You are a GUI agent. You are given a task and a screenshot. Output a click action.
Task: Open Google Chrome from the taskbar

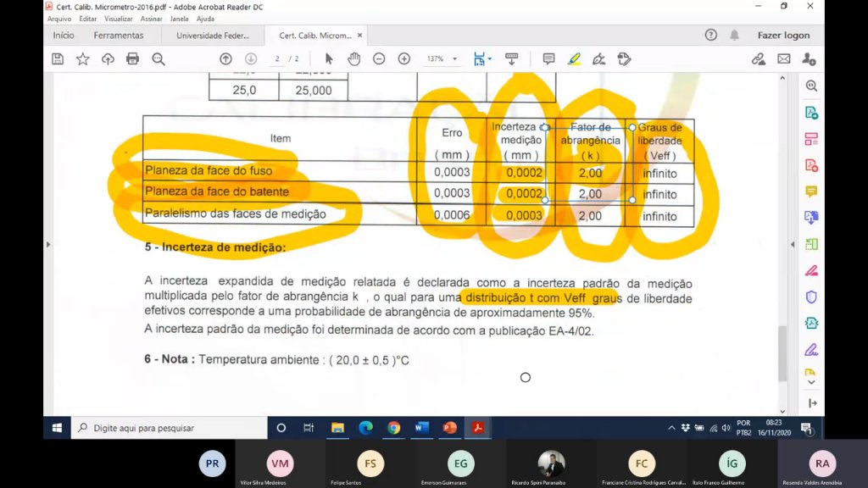(x=393, y=428)
